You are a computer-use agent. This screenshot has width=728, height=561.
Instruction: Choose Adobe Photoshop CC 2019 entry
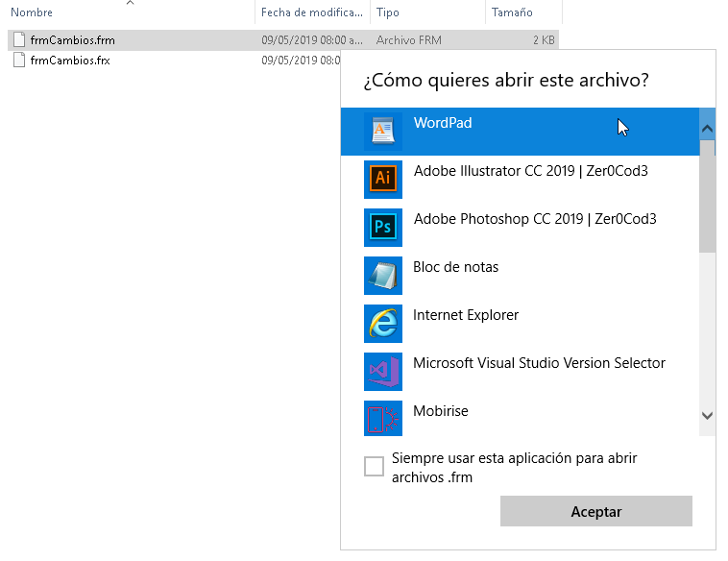click(x=520, y=227)
